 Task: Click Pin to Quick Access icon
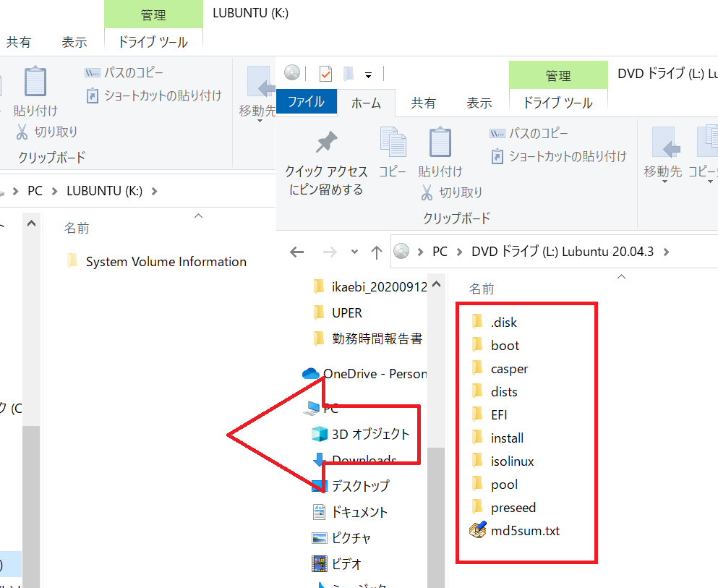pos(327,142)
